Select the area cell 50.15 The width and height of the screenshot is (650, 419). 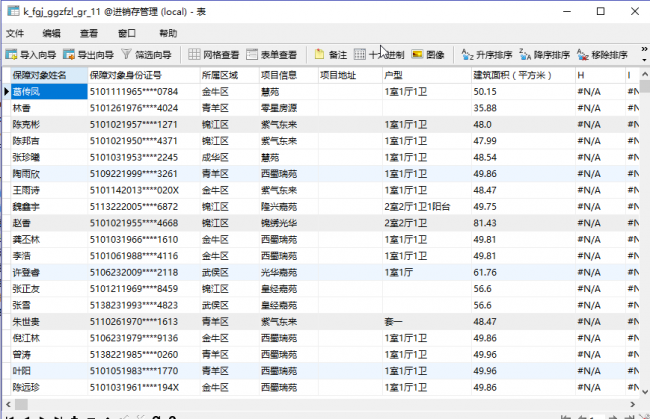coord(523,92)
